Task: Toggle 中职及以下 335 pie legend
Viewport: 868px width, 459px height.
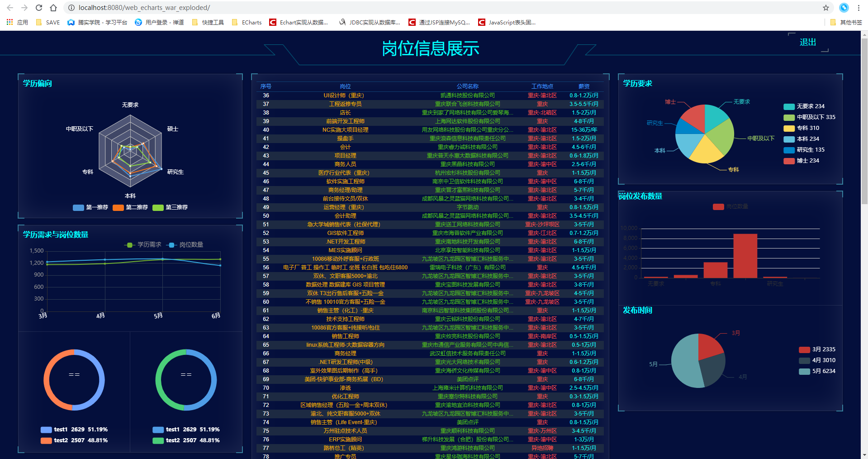Action: tap(810, 117)
